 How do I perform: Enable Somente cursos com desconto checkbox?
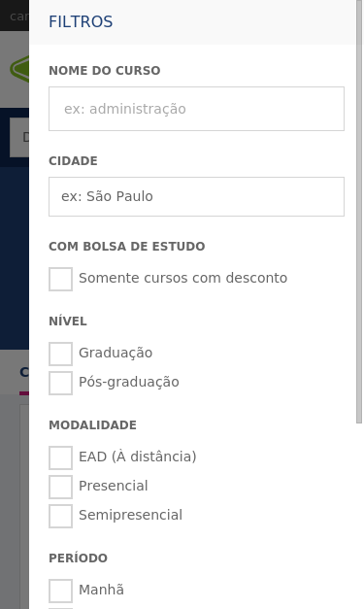click(x=60, y=279)
